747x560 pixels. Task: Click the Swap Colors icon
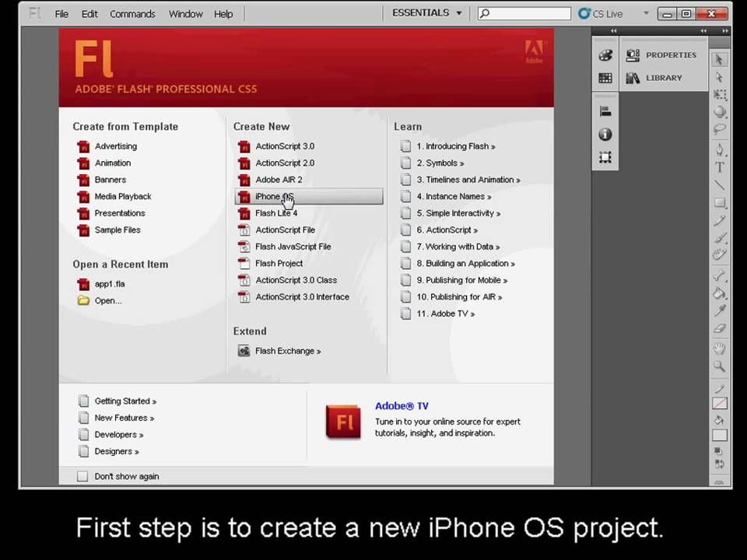coord(719,464)
